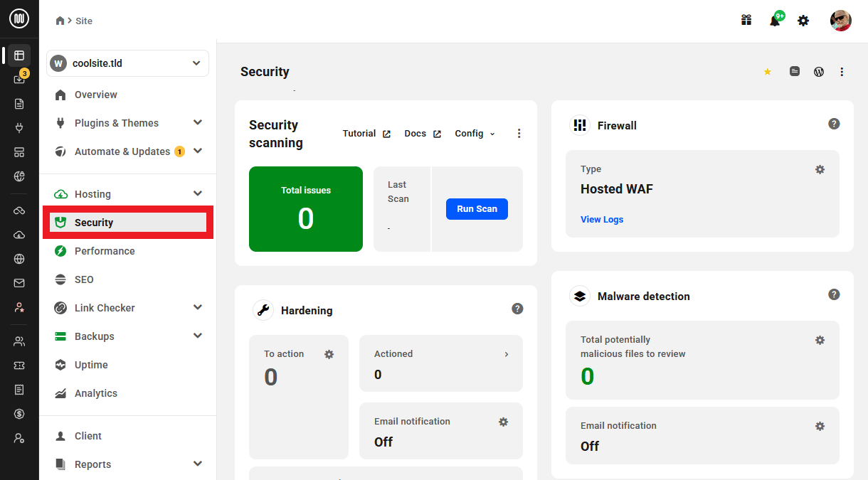The image size is (868, 480).
Task: Open the gear on the Malware Email notification card
Action: click(x=820, y=426)
